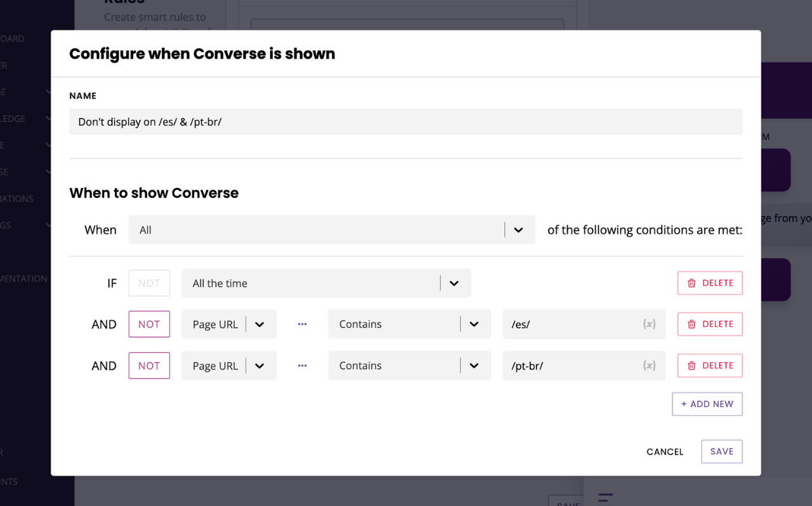The width and height of the screenshot is (812, 506).
Task: Cancel the rule configuration dialog
Action: click(665, 452)
